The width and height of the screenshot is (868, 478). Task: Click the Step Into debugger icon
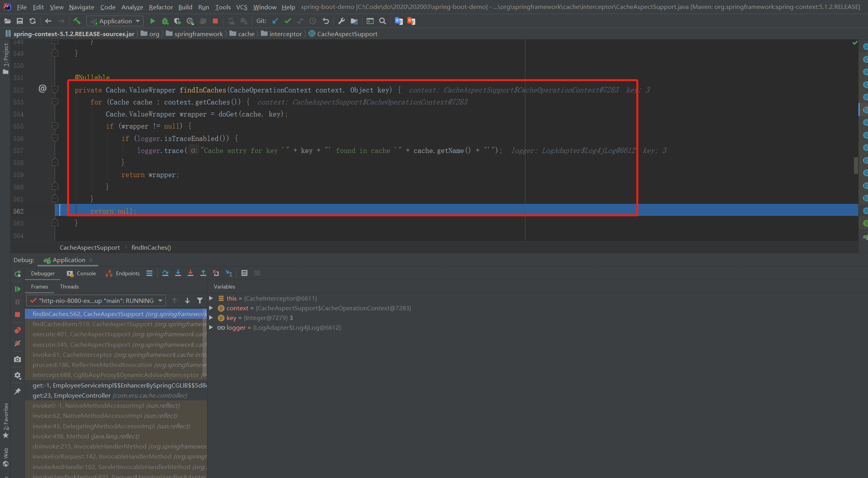pyautogui.click(x=178, y=273)
